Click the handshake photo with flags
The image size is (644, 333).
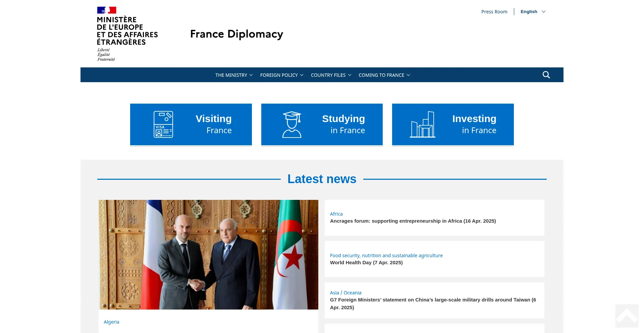(208, 255)
